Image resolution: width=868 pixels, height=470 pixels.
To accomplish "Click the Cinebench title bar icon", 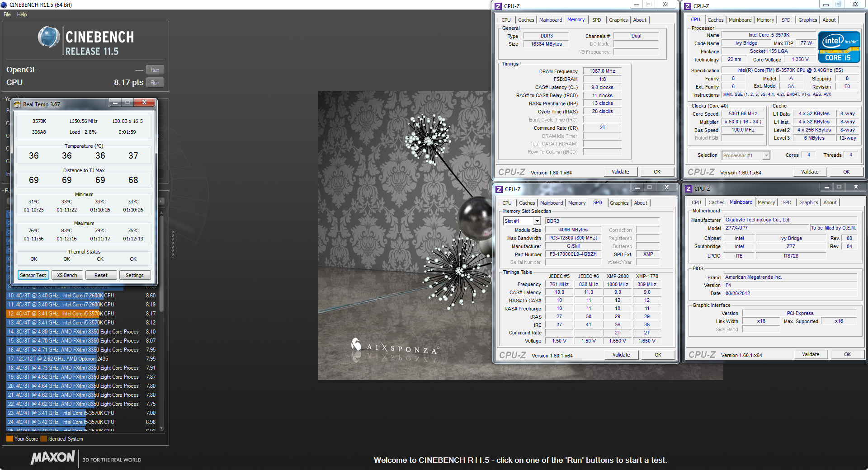I will tap(4, 5).
